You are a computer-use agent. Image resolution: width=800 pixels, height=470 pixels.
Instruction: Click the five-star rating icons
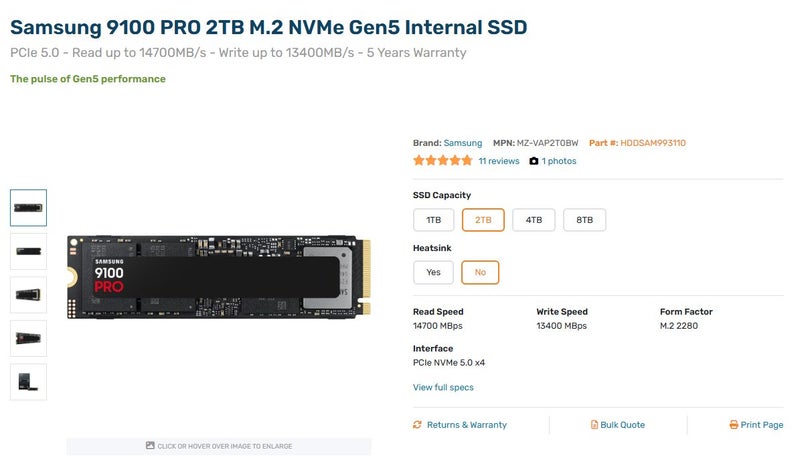pos(442,160)
